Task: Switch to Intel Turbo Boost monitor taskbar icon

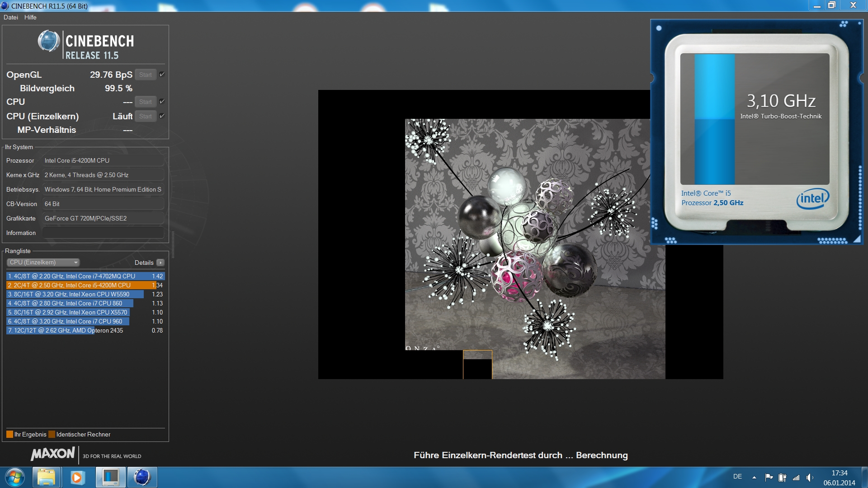Action: tap(110, 477)
